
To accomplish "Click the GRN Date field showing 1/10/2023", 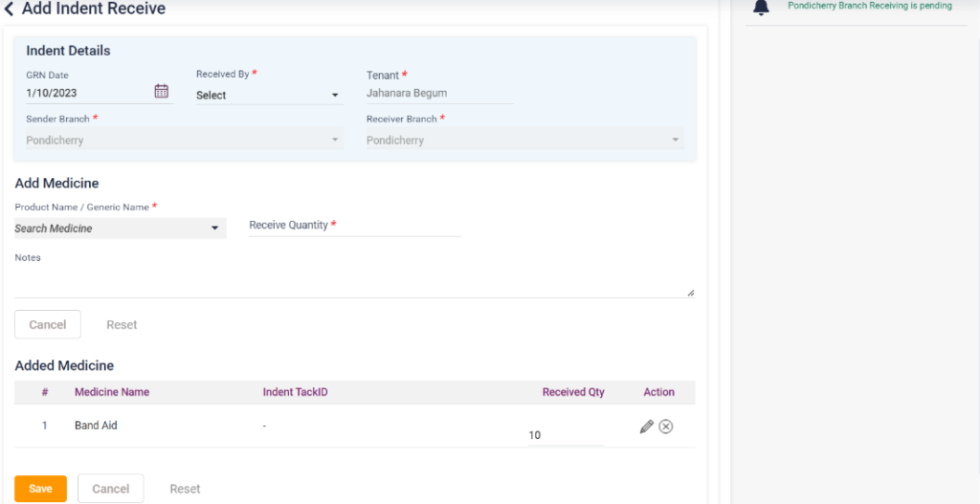I will tap(86, 93).
